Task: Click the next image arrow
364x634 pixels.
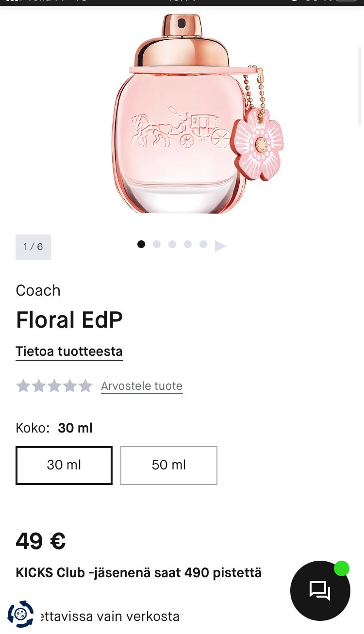Action: (220, 246)
